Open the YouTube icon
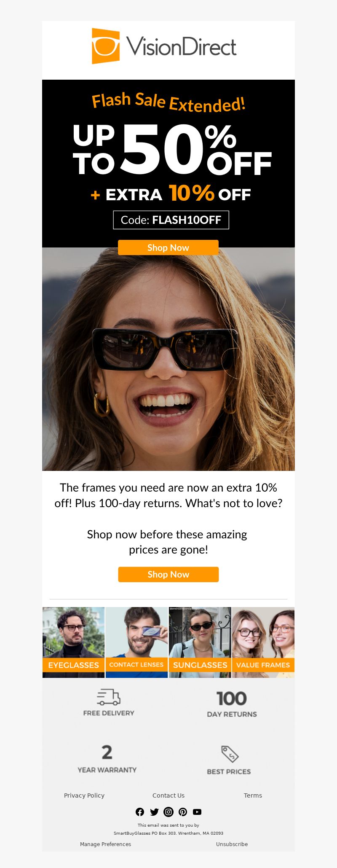The height and width of the screenshot is (868, 337). [x=197, y=812]
